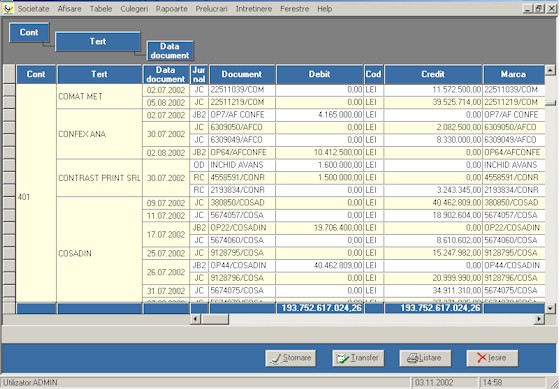Click the status bar date 03.11.2002

point(444,383)
